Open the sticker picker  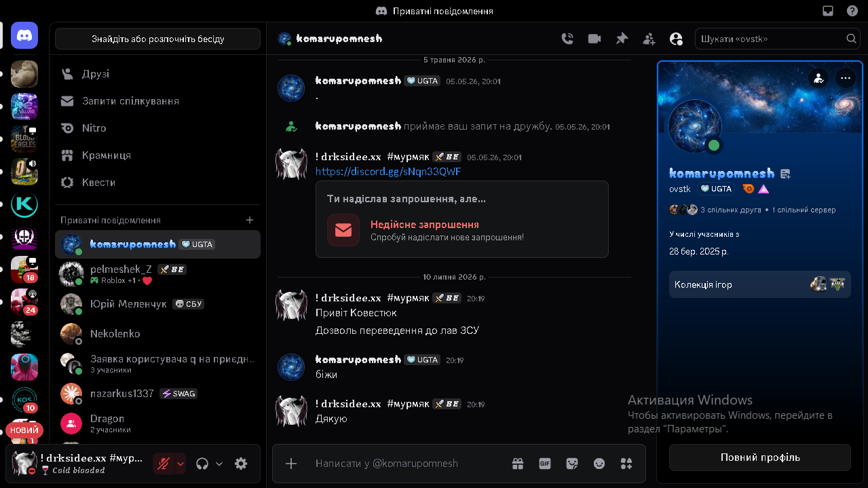point(572,464)
